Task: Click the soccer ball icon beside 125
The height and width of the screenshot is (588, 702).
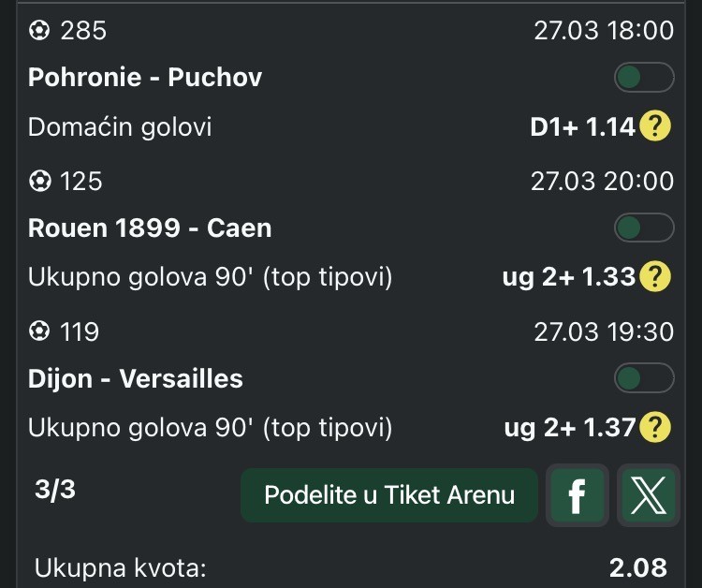Action: (x=40, y=181)
